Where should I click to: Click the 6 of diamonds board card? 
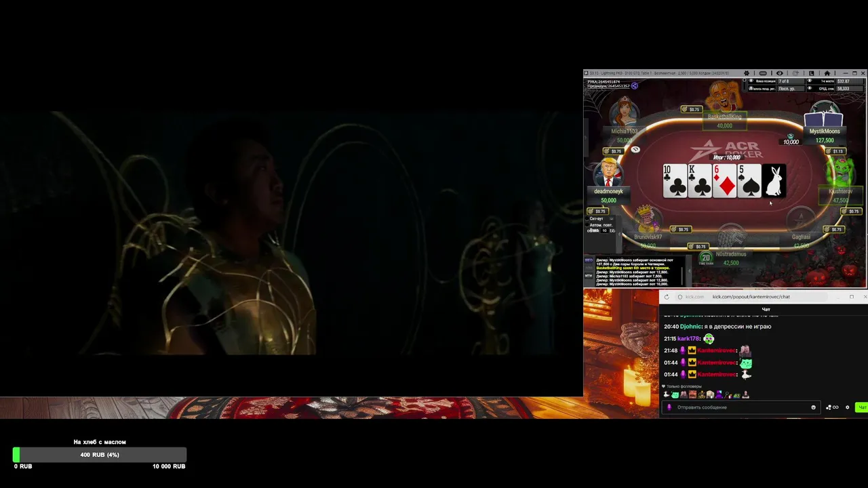724,181
